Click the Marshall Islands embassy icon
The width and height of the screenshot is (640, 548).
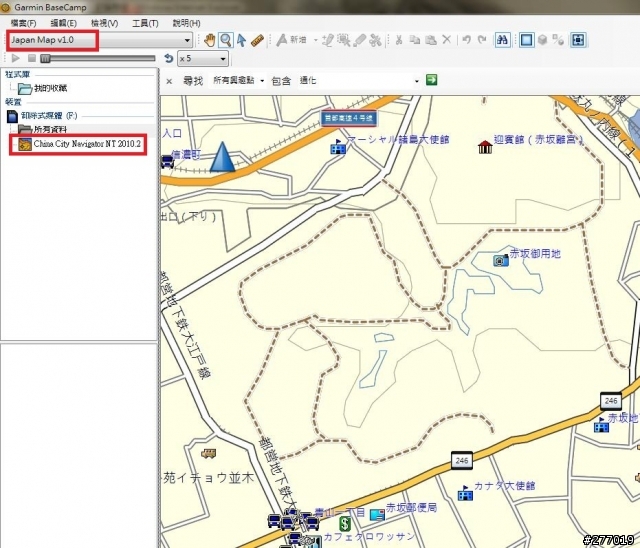tap(338, 146)
